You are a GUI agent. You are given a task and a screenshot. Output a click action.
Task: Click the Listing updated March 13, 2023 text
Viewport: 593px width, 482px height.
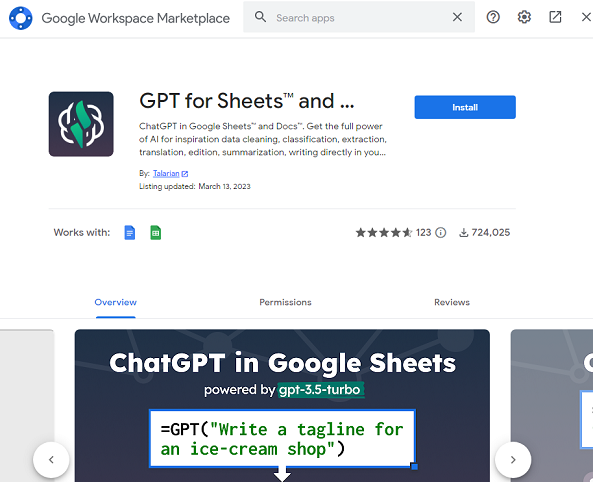coord(195,186)
